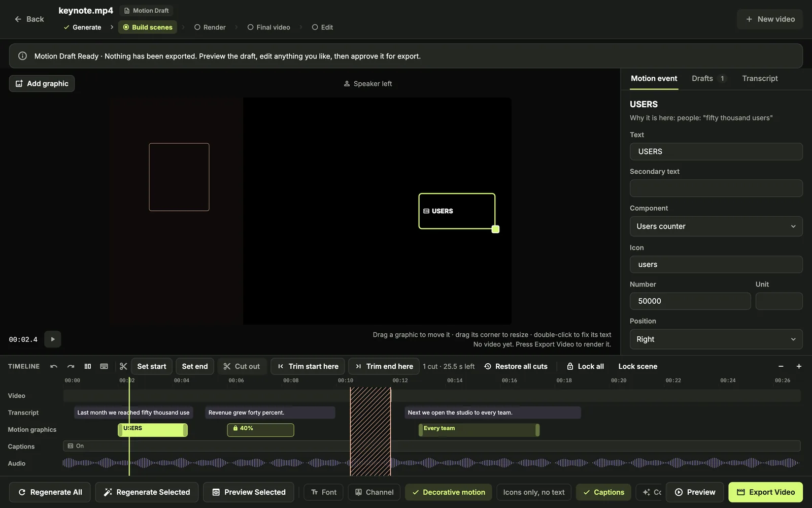Toggle Decorative motion option
The width and height of the screenshot is (812, 508).
point(449,492)
